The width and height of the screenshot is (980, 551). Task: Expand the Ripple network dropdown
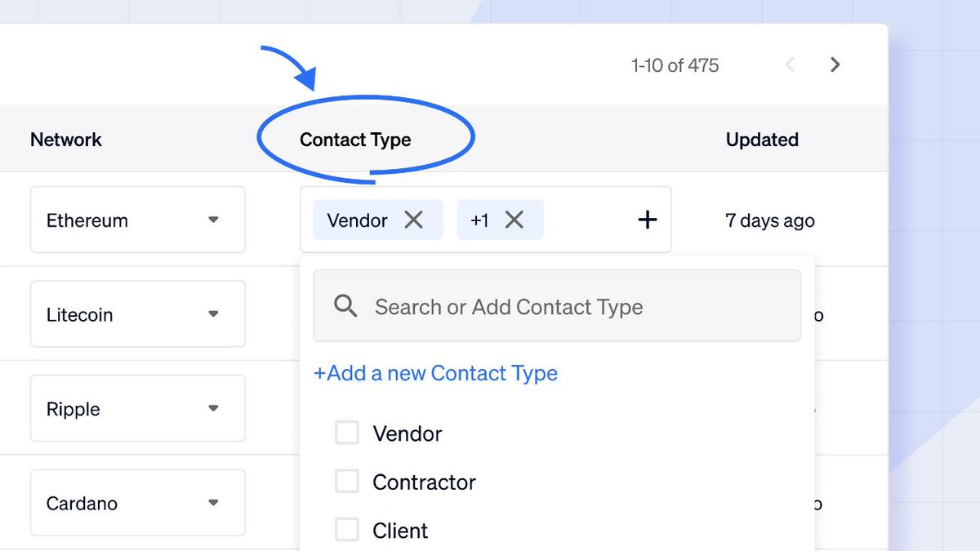tap(138, 408)
